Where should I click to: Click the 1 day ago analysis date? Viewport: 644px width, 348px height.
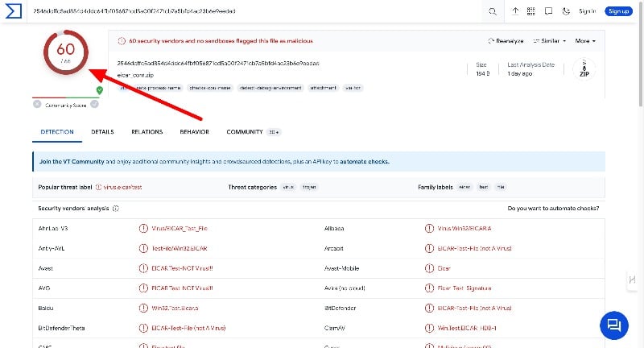(519, 73)
